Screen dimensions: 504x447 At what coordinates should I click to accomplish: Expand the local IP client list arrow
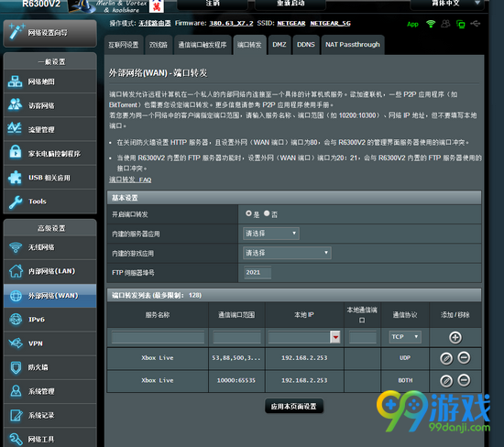click(x=335, y=337)
